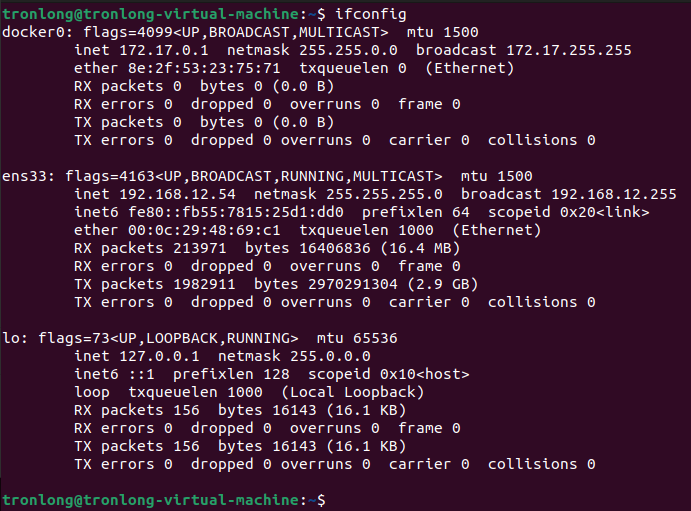Click the TX bytes value 2970291304
Image resolution: width=691 pixels, height=511 pixels.
click(x=353, y=285)
